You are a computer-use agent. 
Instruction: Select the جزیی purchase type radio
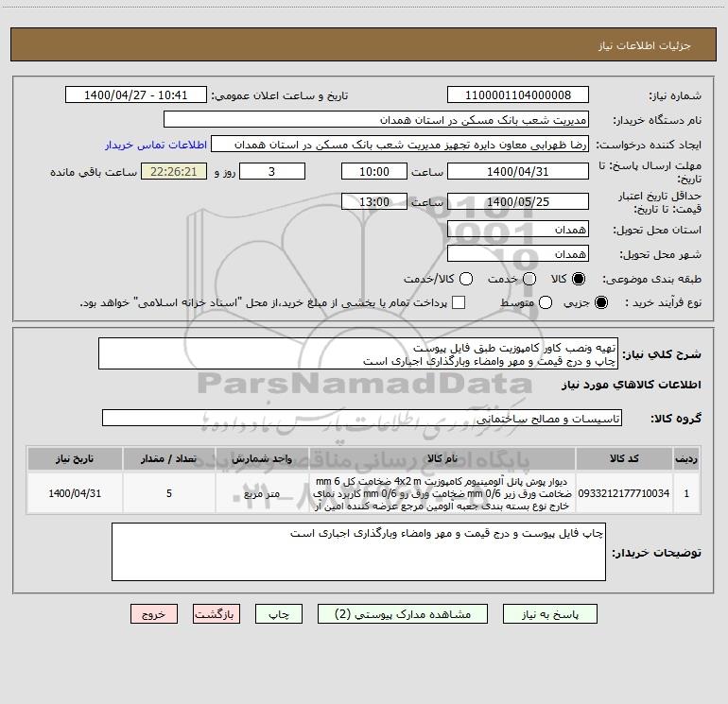point(601,302)
